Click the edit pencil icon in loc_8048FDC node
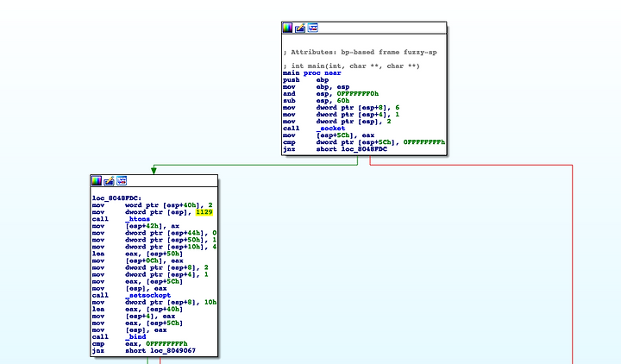This screenshot has width=621, height=364. point(109,181)
